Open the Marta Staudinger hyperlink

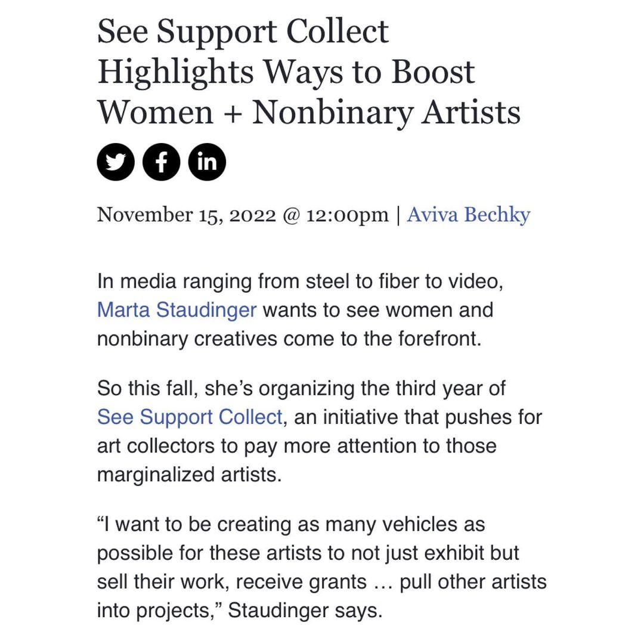point(177,309)
